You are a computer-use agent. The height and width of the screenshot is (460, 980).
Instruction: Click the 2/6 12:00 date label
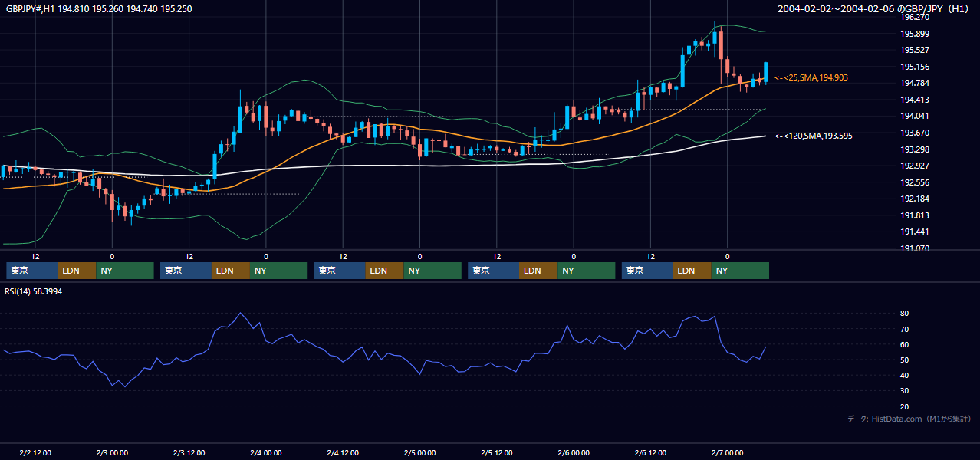click(x=650, y=452)
